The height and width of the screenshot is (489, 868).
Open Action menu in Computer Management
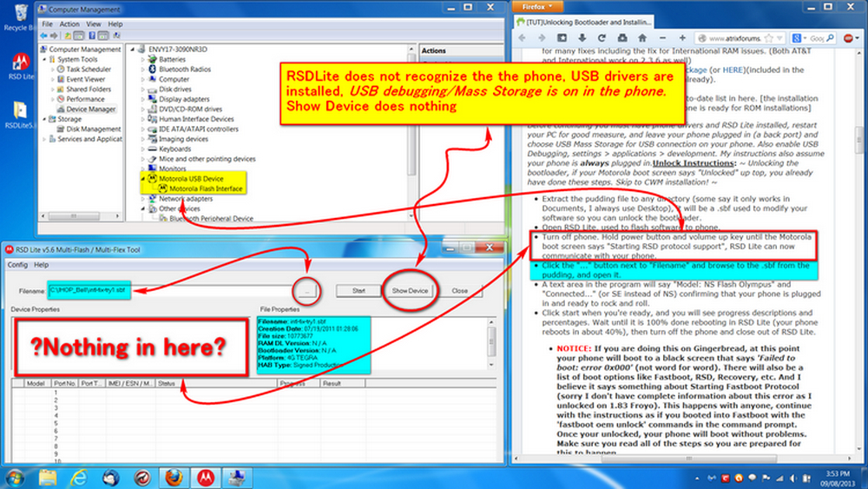[x=69, y=23]
